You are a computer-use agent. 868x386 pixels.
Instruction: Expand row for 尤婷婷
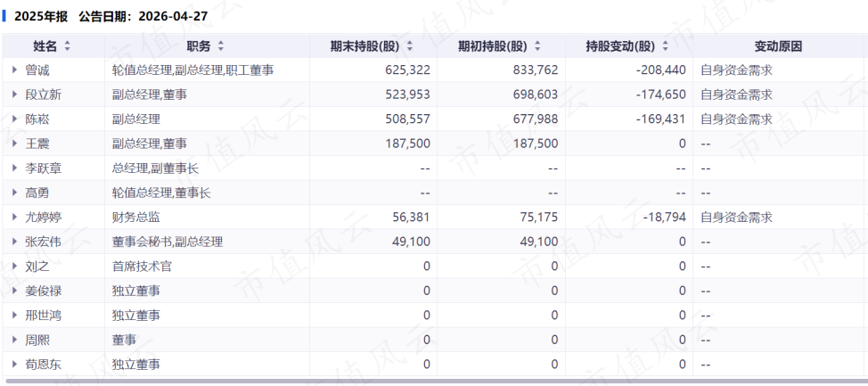coord(15,218)
